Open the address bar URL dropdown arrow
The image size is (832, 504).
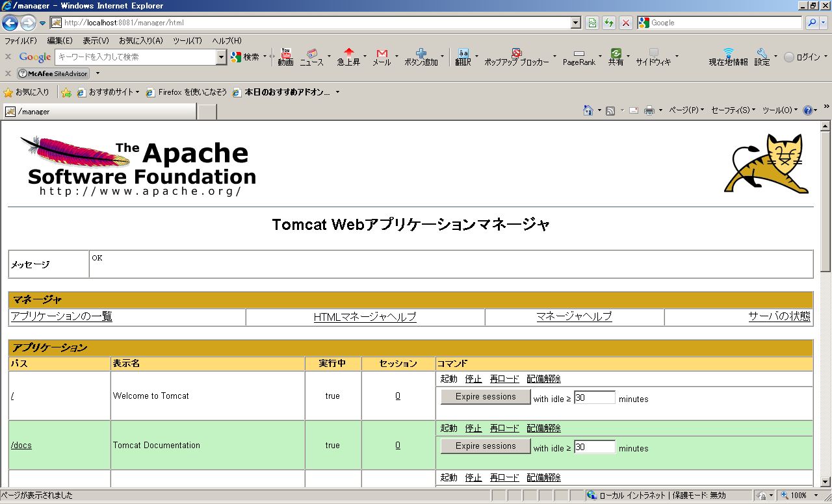click(x=576, y=23)
